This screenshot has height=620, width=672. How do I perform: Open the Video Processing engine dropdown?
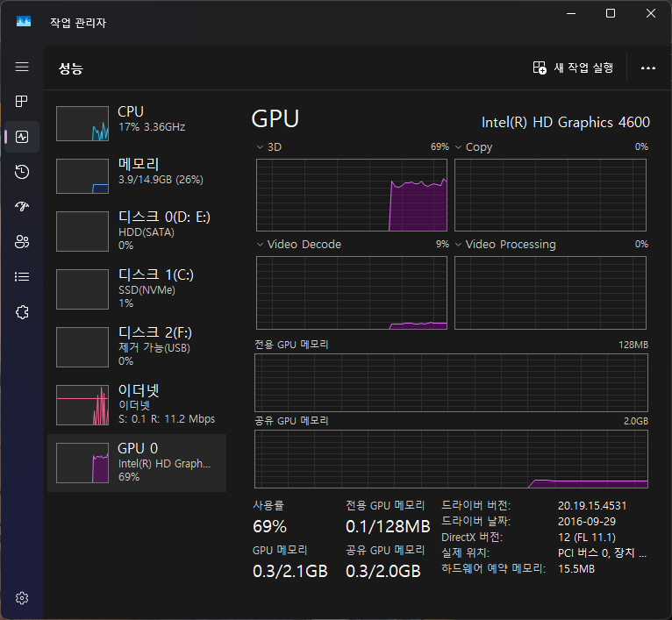(505, 245)
